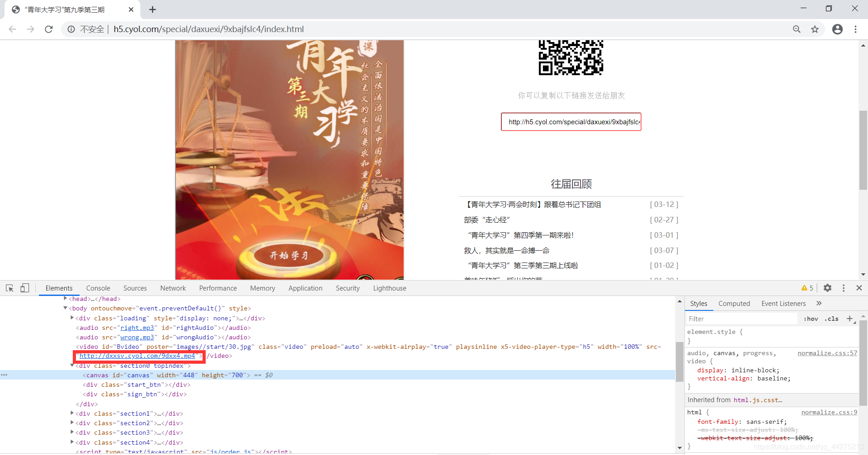This screenshot has height=455, width=868.
Task: Open 第三季第三期上线啦 article link
Action: click(523, 266)
